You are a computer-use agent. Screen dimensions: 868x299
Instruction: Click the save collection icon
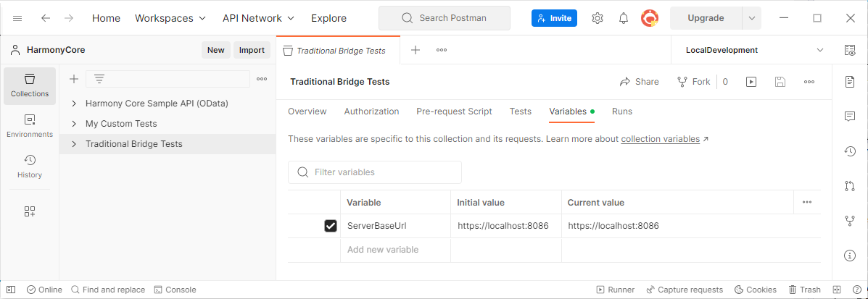(780, 82)
